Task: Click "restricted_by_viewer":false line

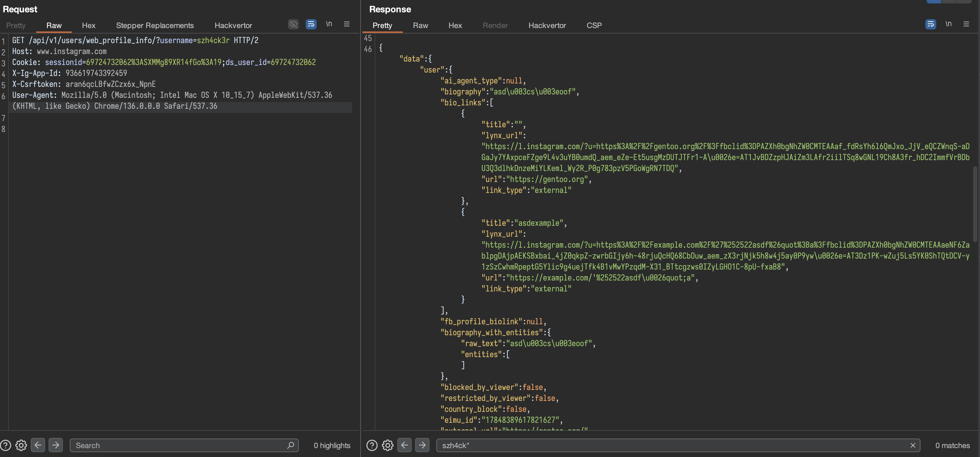Action: click(x=500, y=399)
